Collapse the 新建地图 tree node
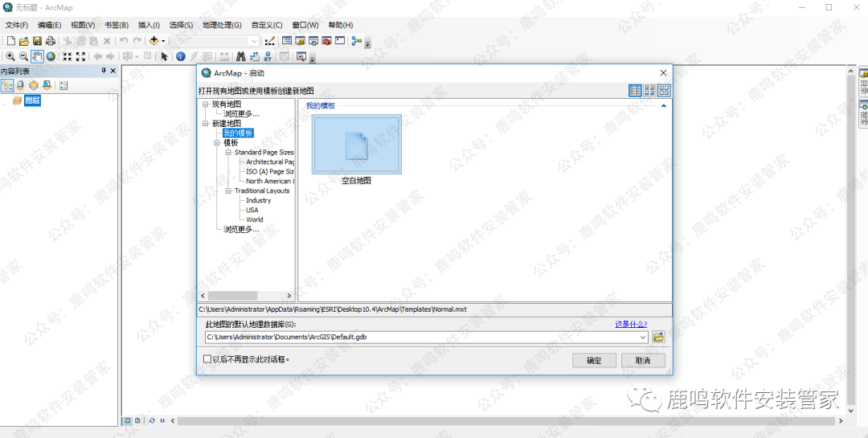Image resolution: width=868 pixels, height=438 pixels. click(x=206, y=124)
